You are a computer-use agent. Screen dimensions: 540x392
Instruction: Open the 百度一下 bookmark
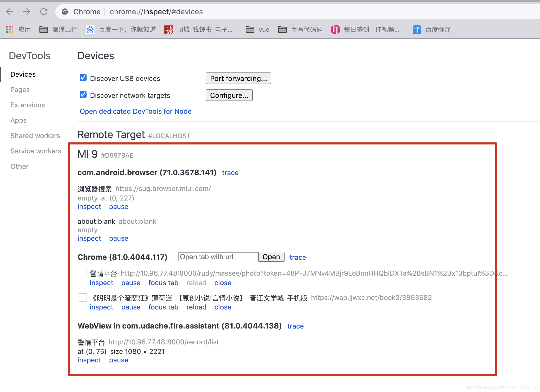point(121,29)
